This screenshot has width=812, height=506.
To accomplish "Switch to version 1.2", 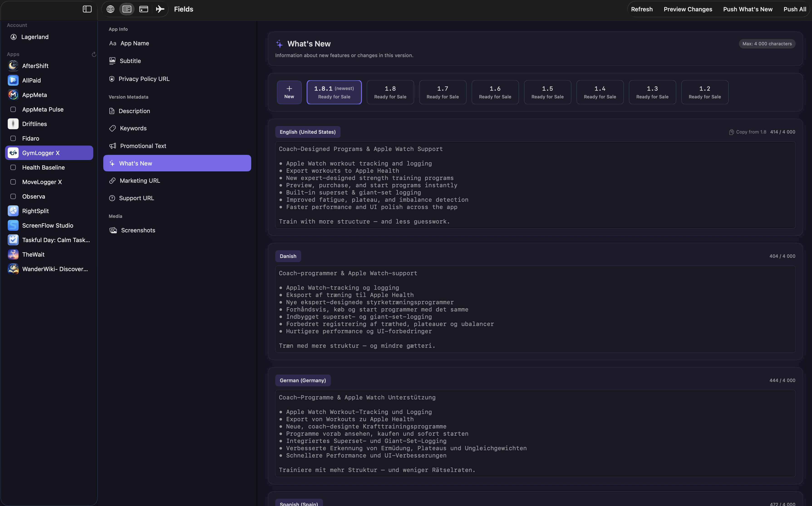I will pyautogui.click(x=704, y=92).
